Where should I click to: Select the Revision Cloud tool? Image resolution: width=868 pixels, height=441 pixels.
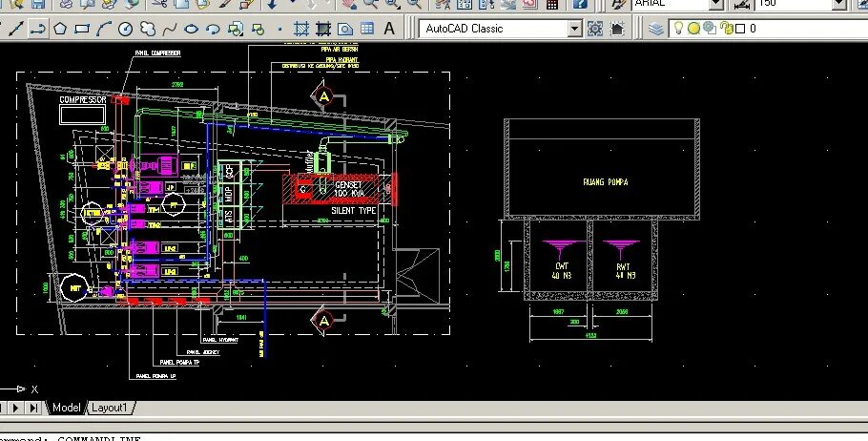(147, 29)
